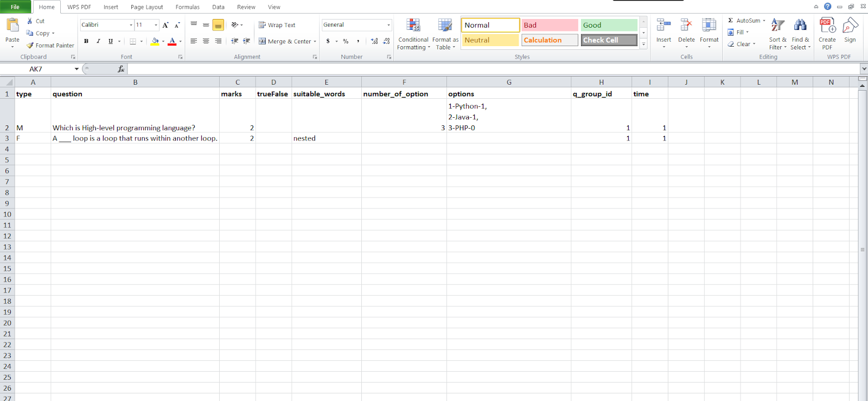Click the Format as Table icon
The width and height of the screenshot is (868, 401).
(445, 26)
